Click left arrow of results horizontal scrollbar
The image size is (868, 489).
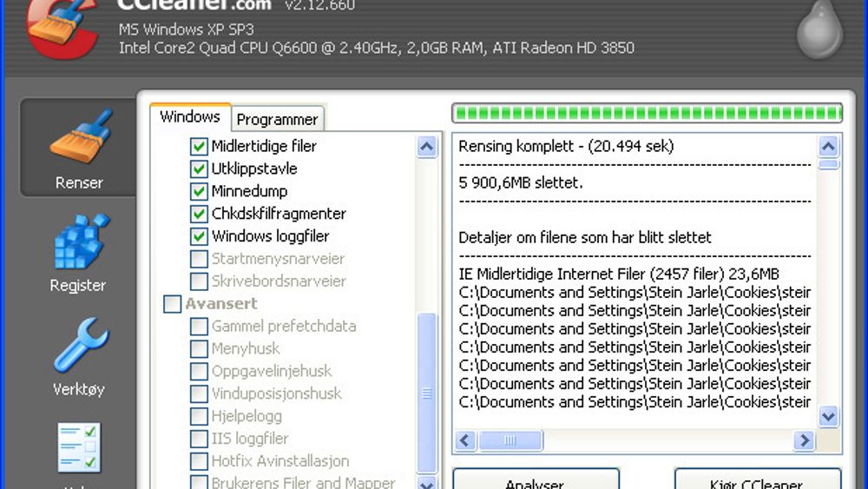pos(466,440)
